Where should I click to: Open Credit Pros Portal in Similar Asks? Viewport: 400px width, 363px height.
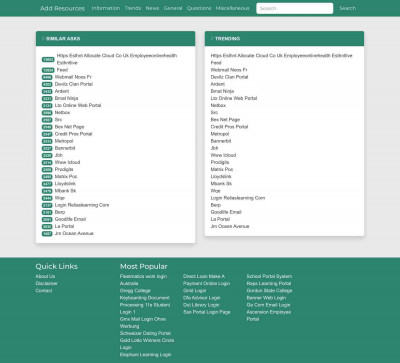point(73,134)
